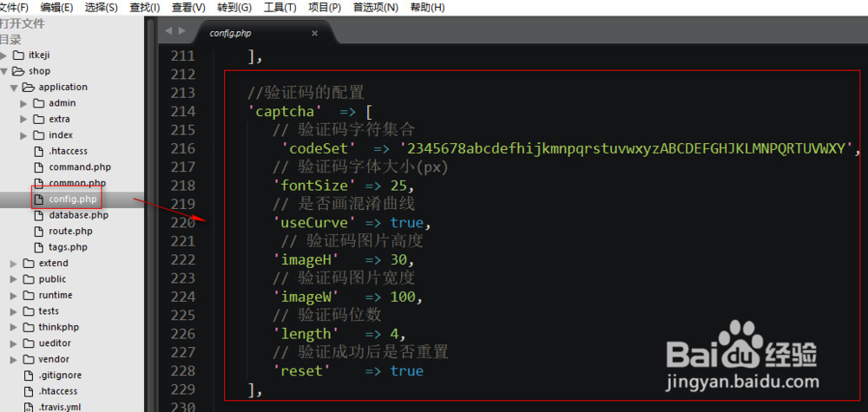The image size is (868, 412).
Task: Click the file icon beside tags.php
Action: tap(38, 247)
